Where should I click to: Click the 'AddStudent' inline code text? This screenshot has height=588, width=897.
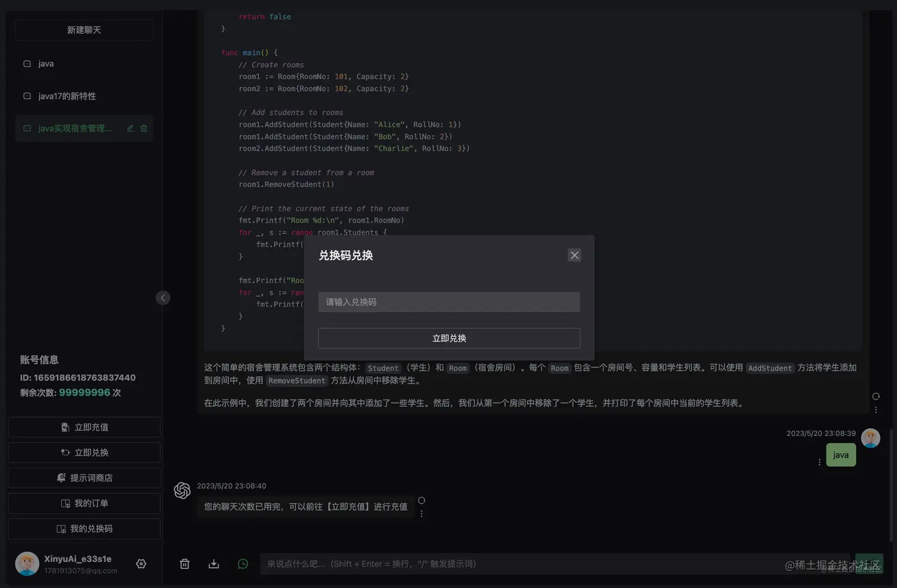(769, 368)
